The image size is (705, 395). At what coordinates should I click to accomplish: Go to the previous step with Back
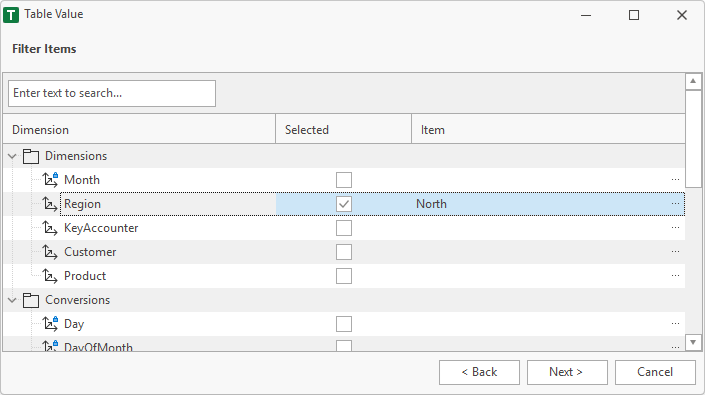479,372
